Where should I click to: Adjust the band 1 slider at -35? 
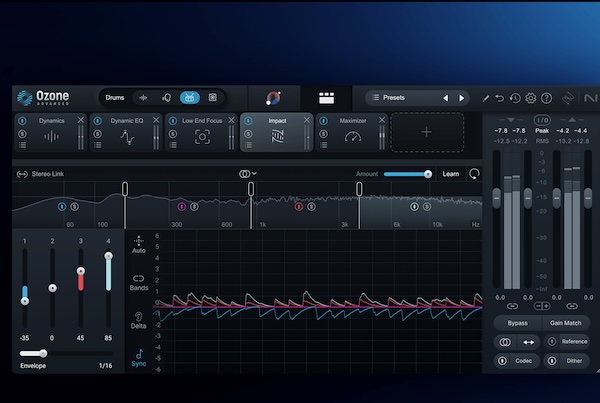click(25, 301)
